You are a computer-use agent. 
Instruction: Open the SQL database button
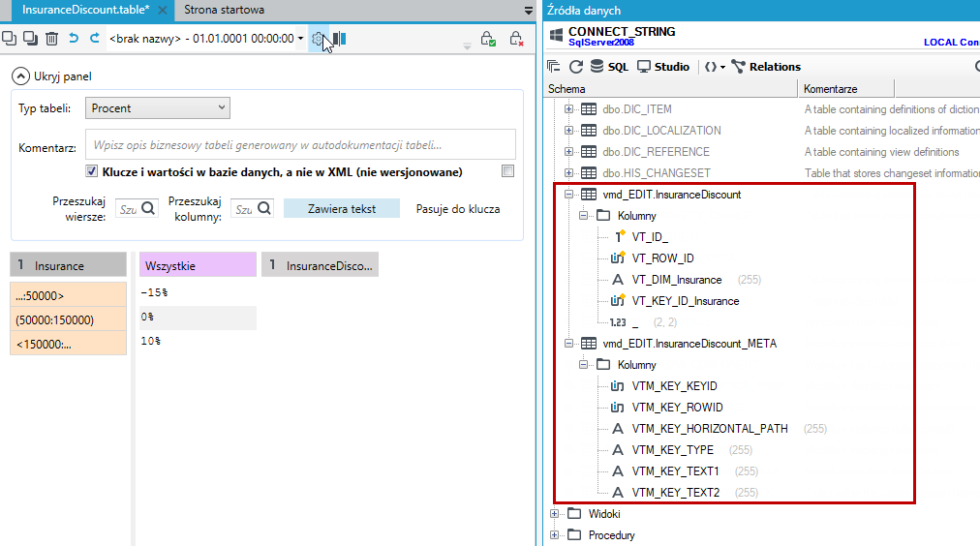coord(609,66)
